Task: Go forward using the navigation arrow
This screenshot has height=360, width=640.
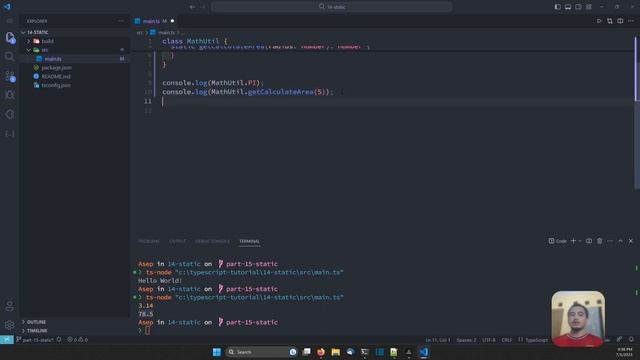Action: [203, 7]
